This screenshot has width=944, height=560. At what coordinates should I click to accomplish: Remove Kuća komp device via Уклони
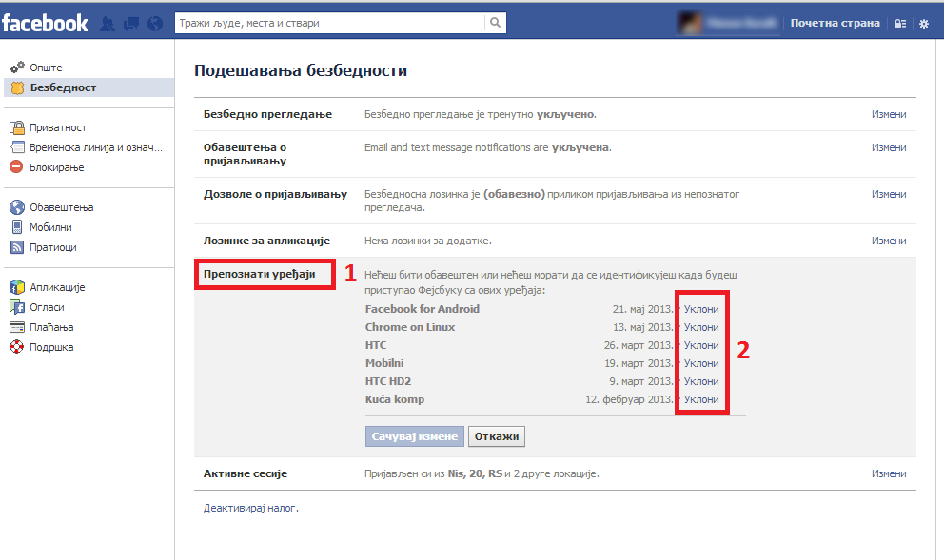(x=701, y=399)
